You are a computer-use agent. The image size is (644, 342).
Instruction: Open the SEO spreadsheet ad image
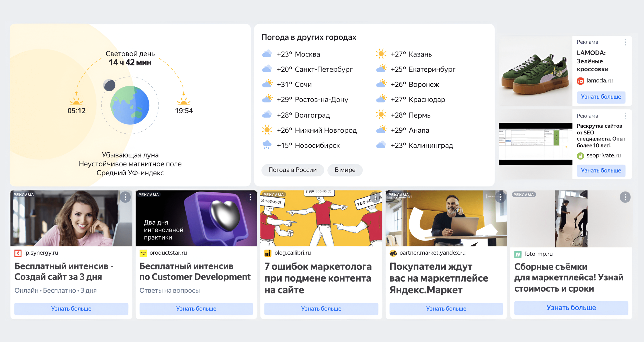(536, 144)
